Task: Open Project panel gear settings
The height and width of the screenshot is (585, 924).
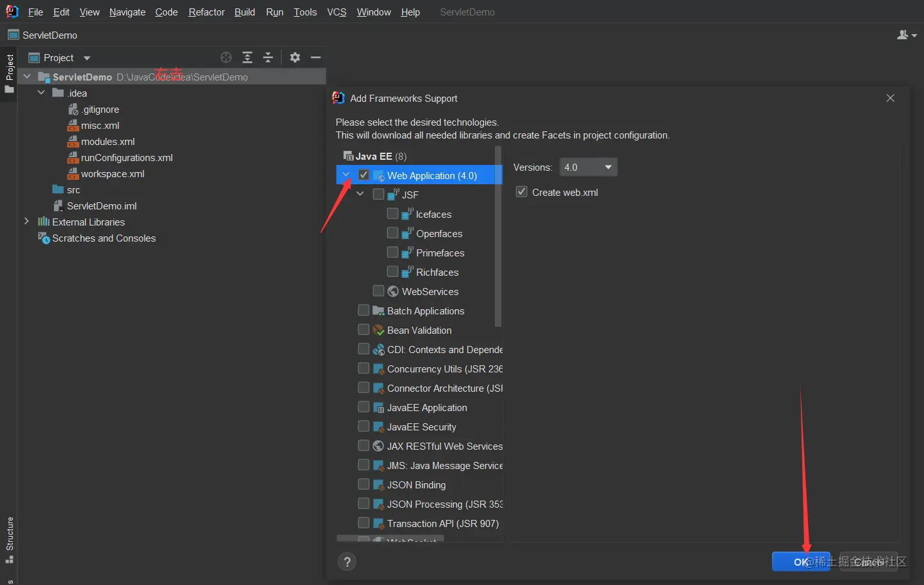Action: (295, 57)
